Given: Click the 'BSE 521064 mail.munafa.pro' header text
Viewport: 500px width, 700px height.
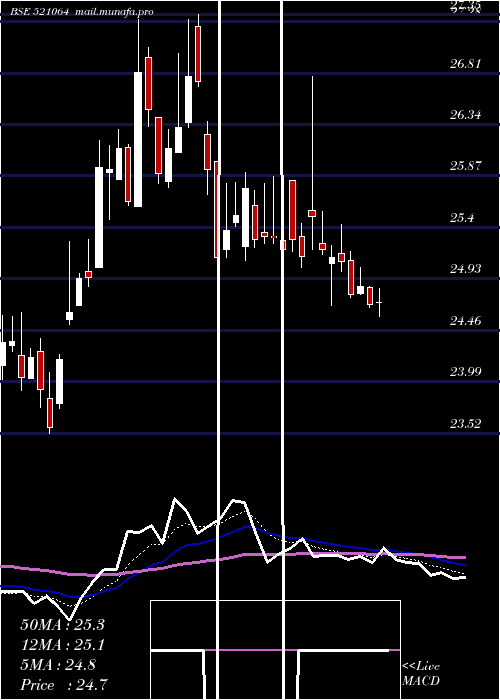Looking at the screenshot, I should 81,12.
